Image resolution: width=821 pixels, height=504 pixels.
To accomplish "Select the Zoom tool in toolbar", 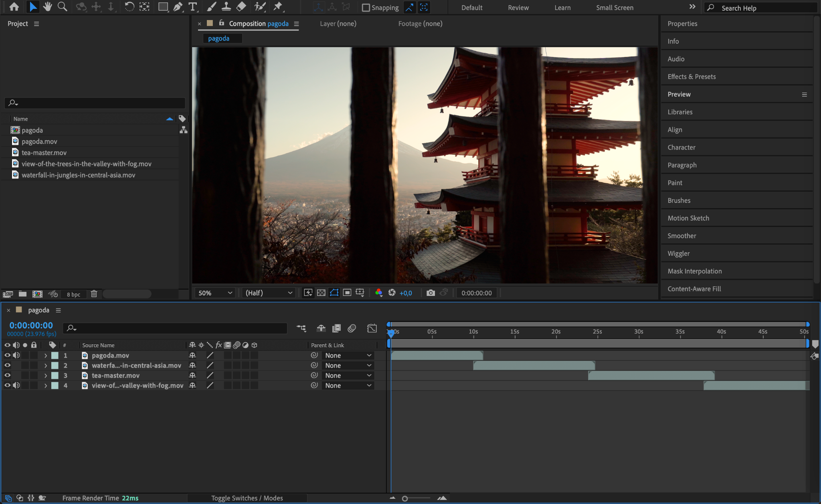I will click(62, 7).
